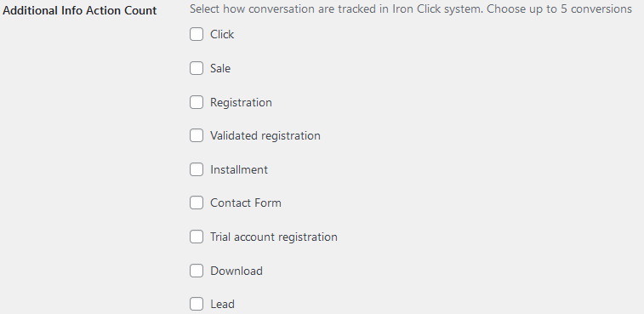Enable the Click checkbox
The height and width of the screenshot is (314, 644).
pyautogui.click(x=197, y=34)
